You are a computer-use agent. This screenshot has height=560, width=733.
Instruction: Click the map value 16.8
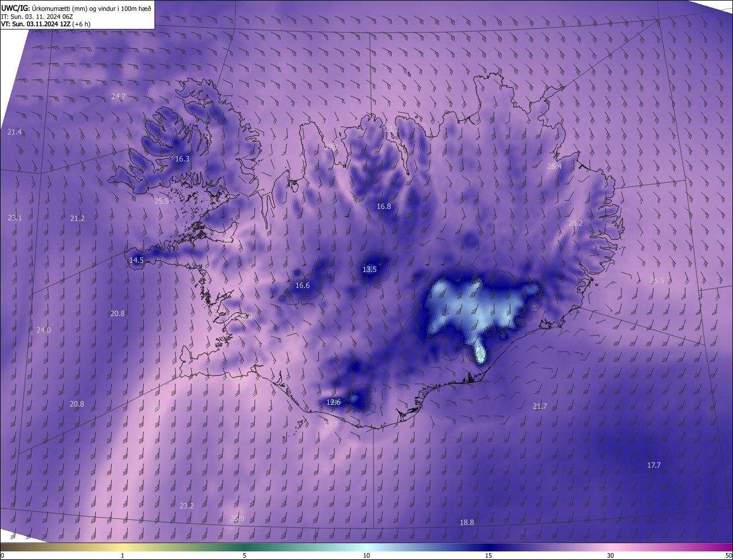(x=384, y=207)
